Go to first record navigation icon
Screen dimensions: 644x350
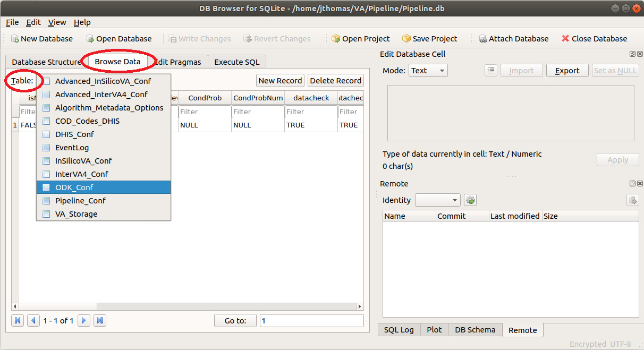(18, 320)
